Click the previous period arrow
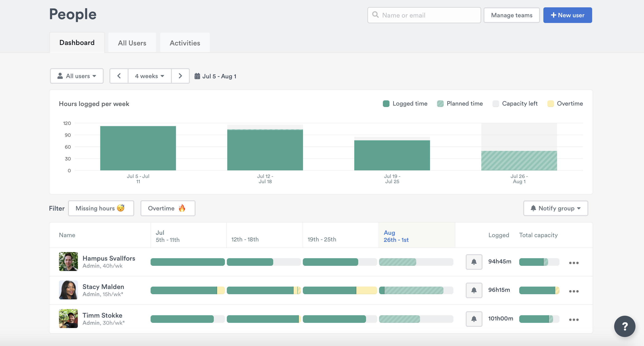 pos(119,76)
